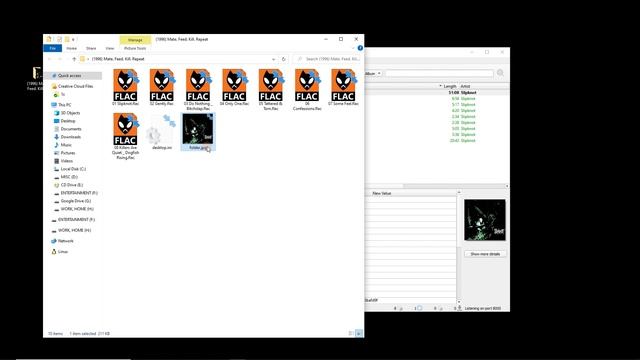This screenshot has width=640, height=360.
Task: Open Documents in the navigation pane
Action: click(x=68, y=129)
